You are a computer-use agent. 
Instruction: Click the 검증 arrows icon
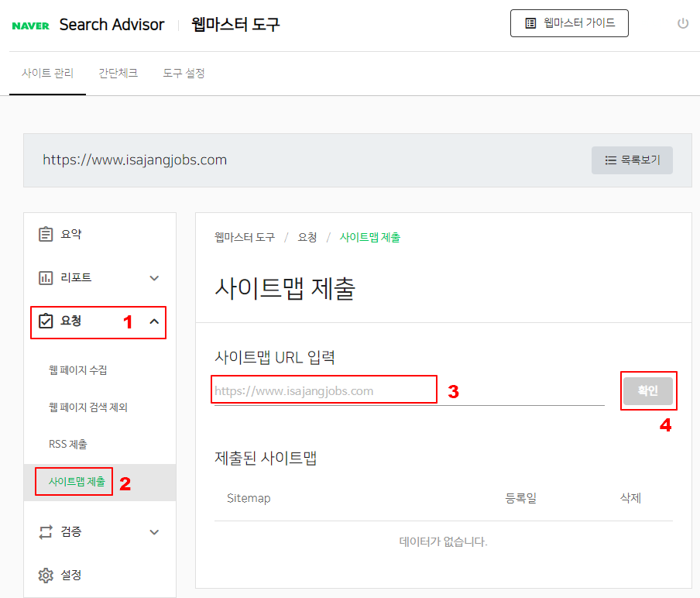tap(46, 531)
